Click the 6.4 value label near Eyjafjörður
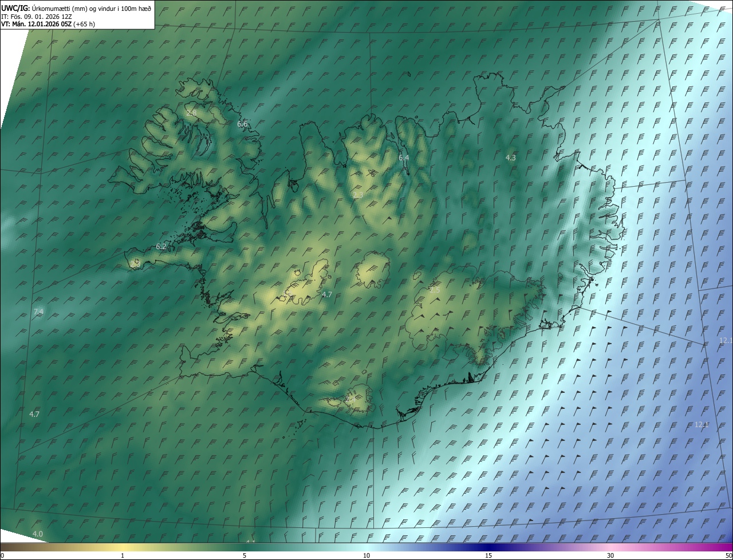This screenshot has height=560, width=733. [404, 157]
